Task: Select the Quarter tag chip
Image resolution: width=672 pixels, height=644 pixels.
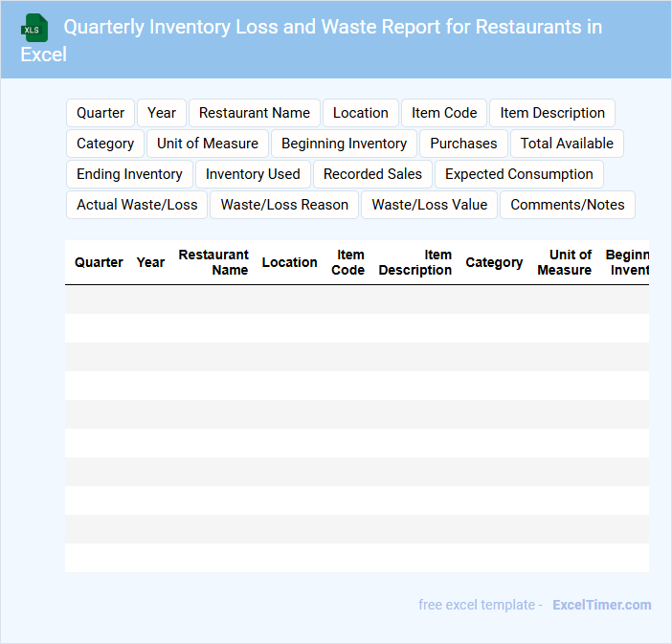Action: 101,113
